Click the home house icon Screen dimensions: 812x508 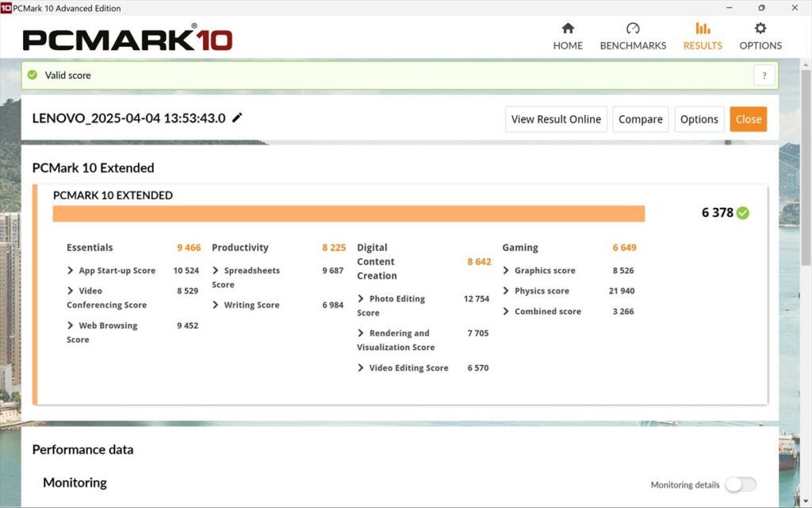pos(568,28)
